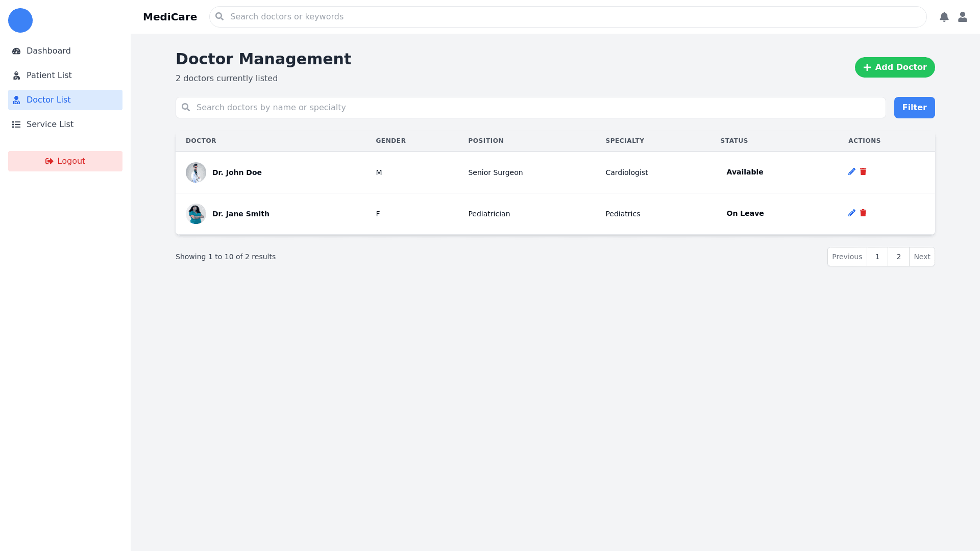Image resolution: width=980 pixels, height=551 pixels.
Task: Click the Service List icon
Action: [15, 124]
